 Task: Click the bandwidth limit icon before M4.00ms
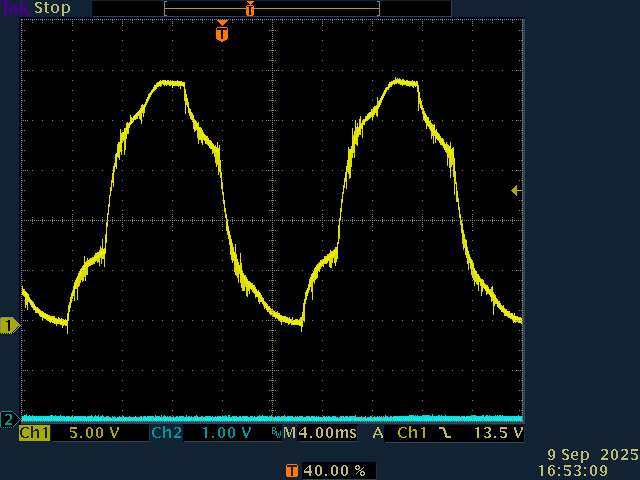pyautogui.click(x=276, y=434)
